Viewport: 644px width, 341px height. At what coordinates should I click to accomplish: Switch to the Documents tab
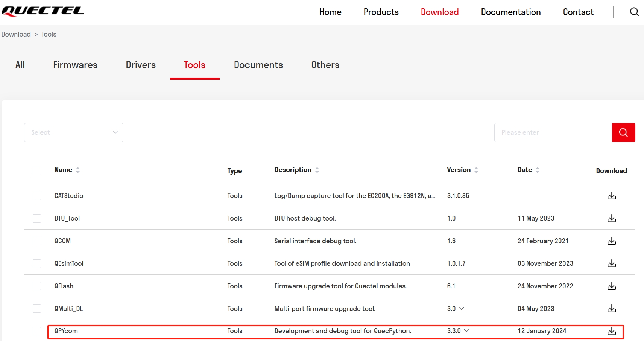tap(258, 65)
